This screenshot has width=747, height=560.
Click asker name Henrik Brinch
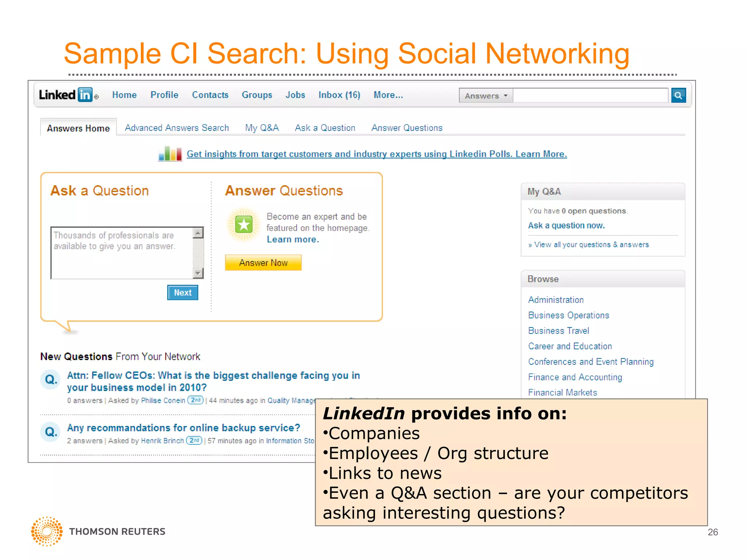162,441
